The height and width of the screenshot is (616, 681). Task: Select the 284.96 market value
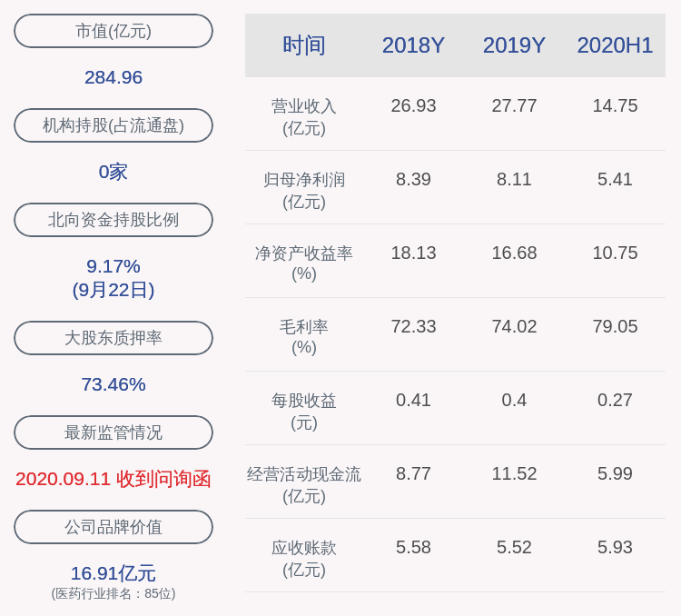click(x=113, y=77)
